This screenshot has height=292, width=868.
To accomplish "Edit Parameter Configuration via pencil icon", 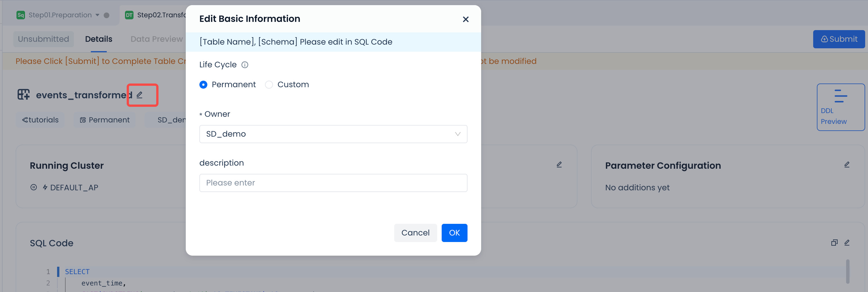I will point(847,165).
